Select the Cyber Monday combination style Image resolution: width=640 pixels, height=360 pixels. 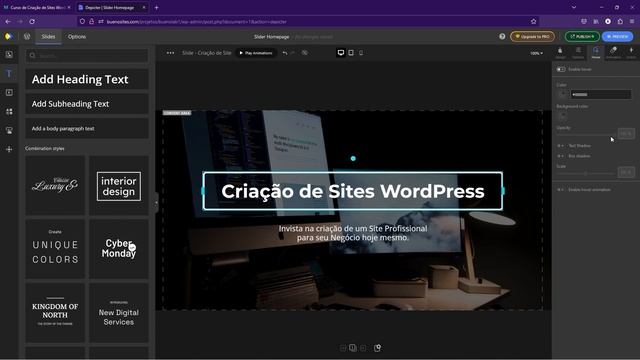coord(119,249)
